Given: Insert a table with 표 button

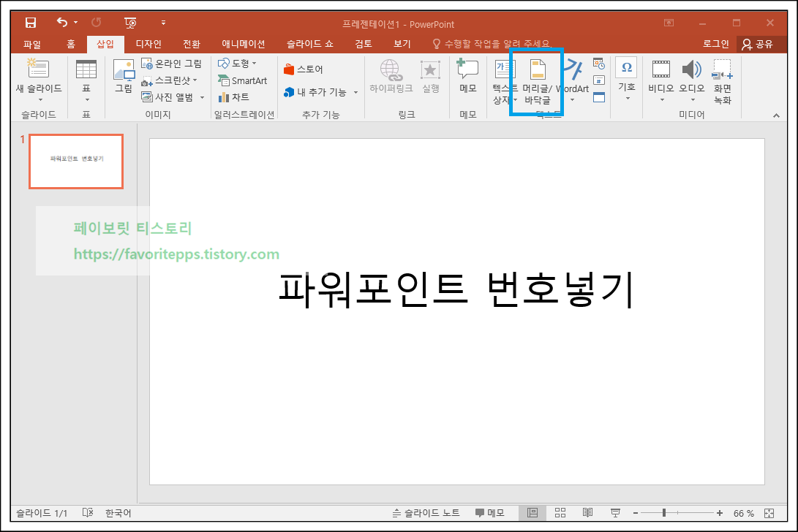Looking at the screenshot, I should pyautogui.click(x=86, y=80).
